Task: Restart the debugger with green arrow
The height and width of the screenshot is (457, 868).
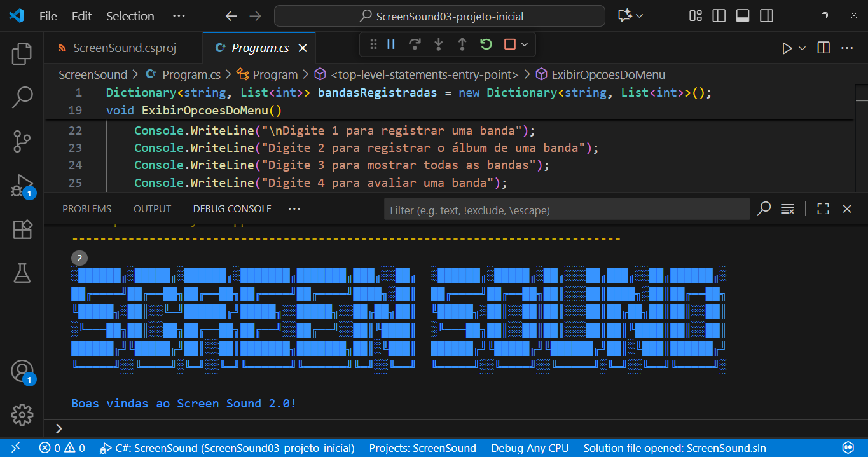Action: tap(486, 44)
